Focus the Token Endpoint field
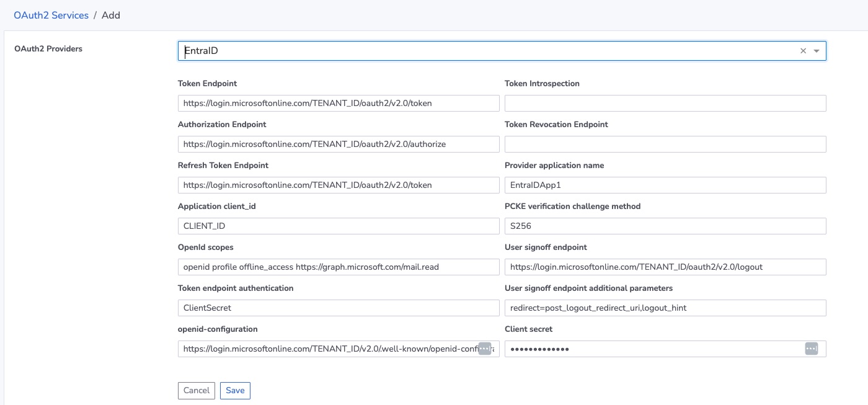 tap(338, 103)
